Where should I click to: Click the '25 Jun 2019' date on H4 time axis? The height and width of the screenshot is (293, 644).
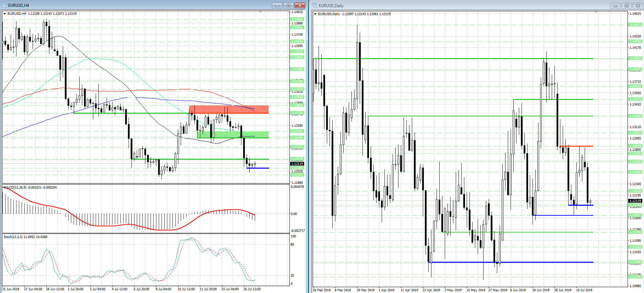click(11, 289)
